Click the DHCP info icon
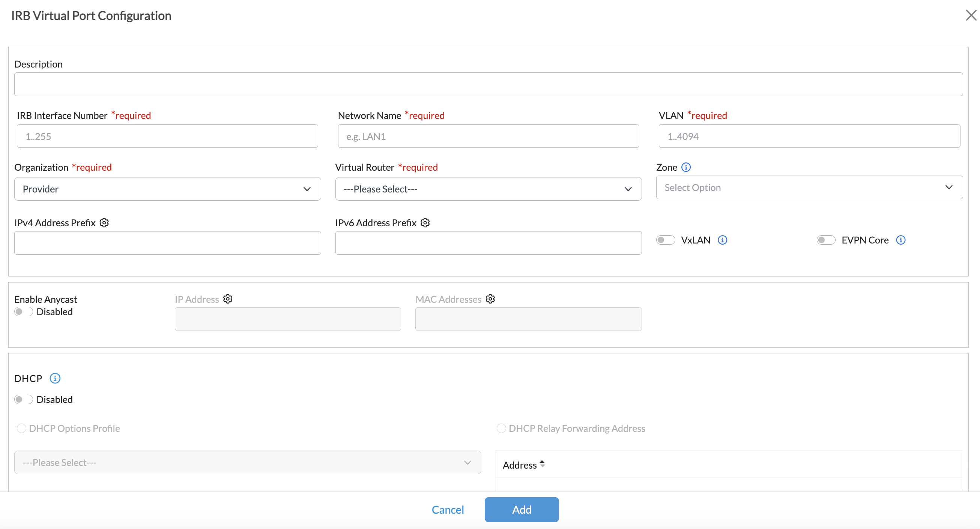 pyautogui.click(x=55, y=379)
